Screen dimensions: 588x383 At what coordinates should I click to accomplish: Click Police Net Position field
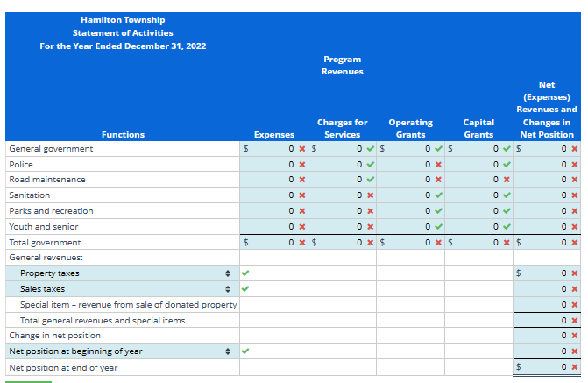point(547,164)
